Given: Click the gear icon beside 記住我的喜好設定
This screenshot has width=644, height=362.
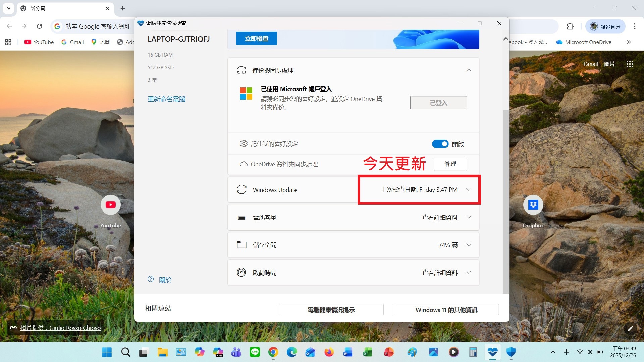Looking at the screenshot, I should (244, 143).
